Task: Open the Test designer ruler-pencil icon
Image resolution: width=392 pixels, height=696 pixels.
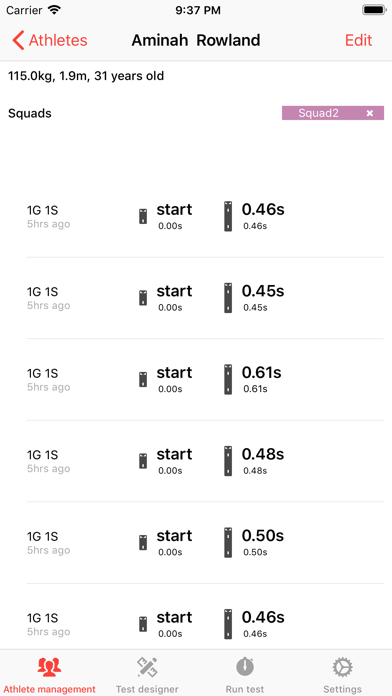Action: point(147,667)
